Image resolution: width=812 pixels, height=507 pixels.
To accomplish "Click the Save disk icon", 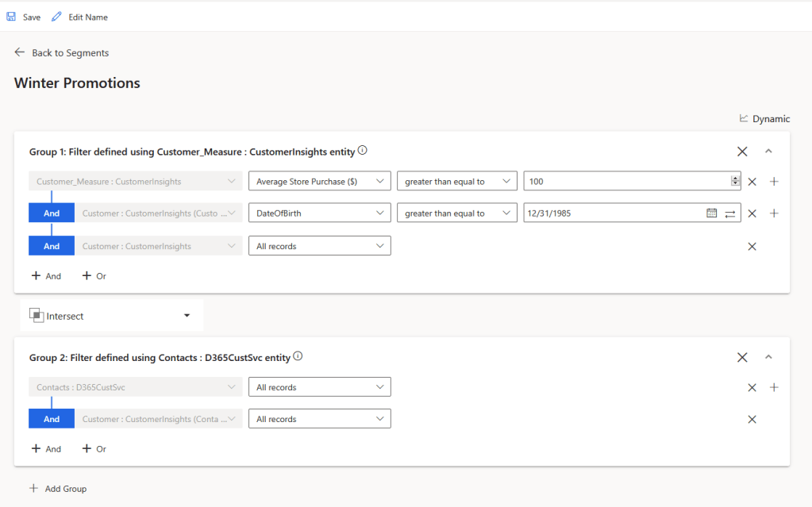I will (x=11, y=17).
